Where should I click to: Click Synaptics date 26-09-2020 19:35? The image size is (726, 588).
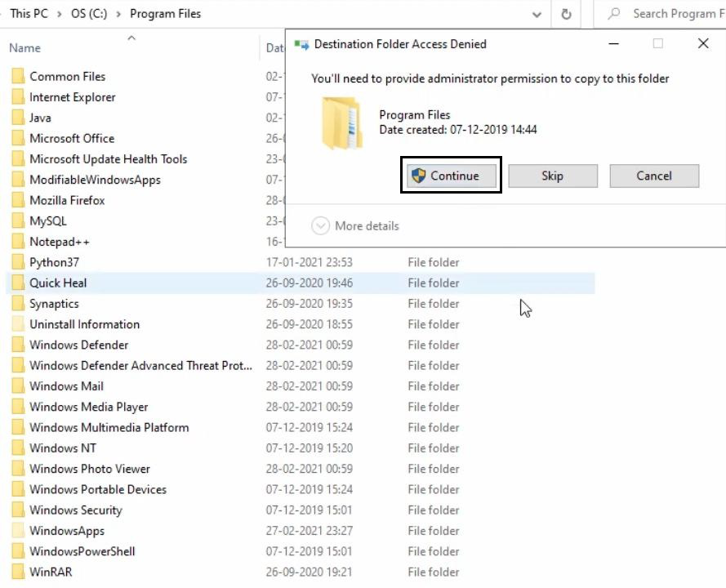pyautogui.click(x=310, y=303)
